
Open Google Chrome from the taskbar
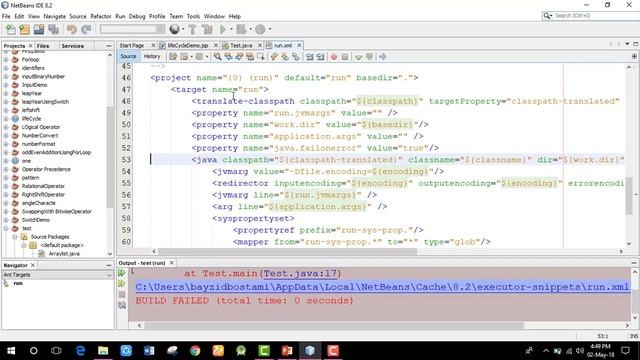(x=195, y=351)
